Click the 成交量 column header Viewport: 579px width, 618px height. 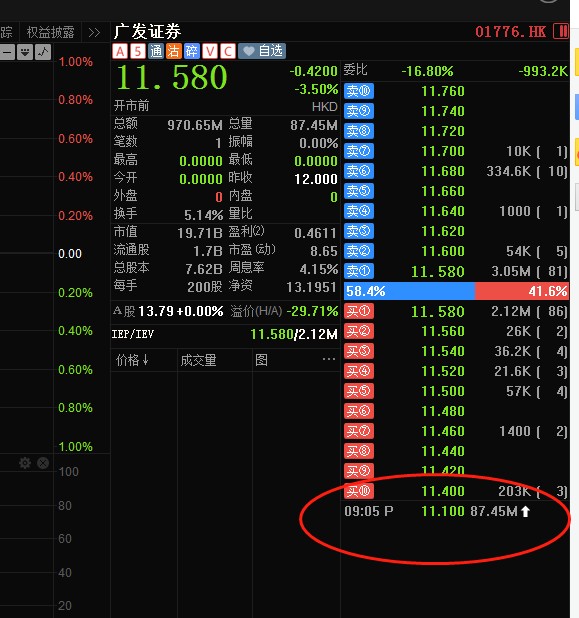pyautogui.click(x=198, y=360)
